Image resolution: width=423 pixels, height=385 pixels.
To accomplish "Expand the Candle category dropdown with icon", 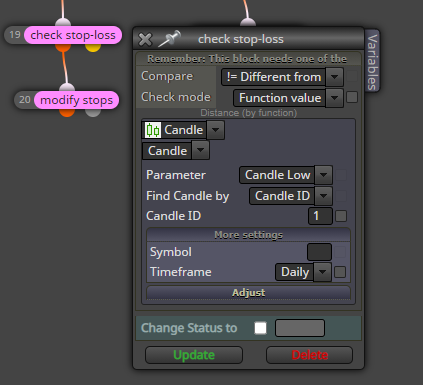I will coord(183,130).
